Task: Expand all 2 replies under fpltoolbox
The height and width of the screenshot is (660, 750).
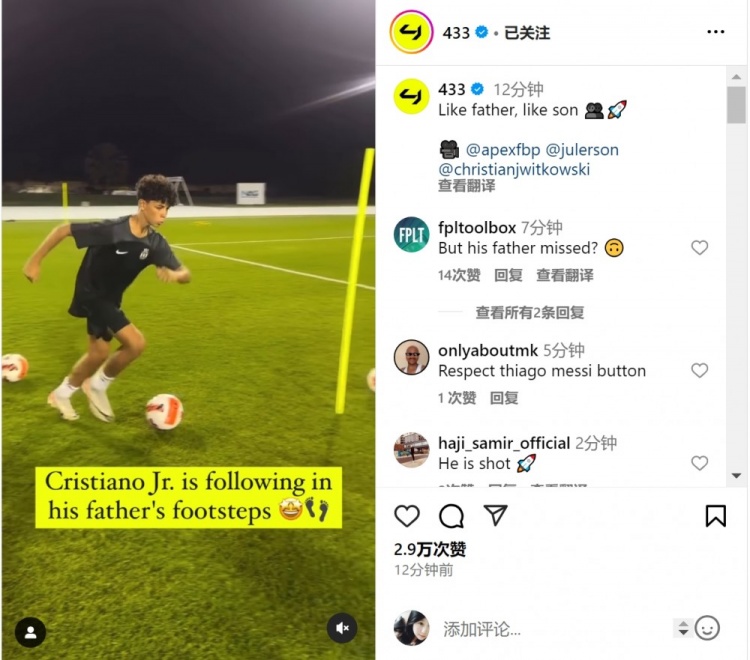Action: (529, 312)
